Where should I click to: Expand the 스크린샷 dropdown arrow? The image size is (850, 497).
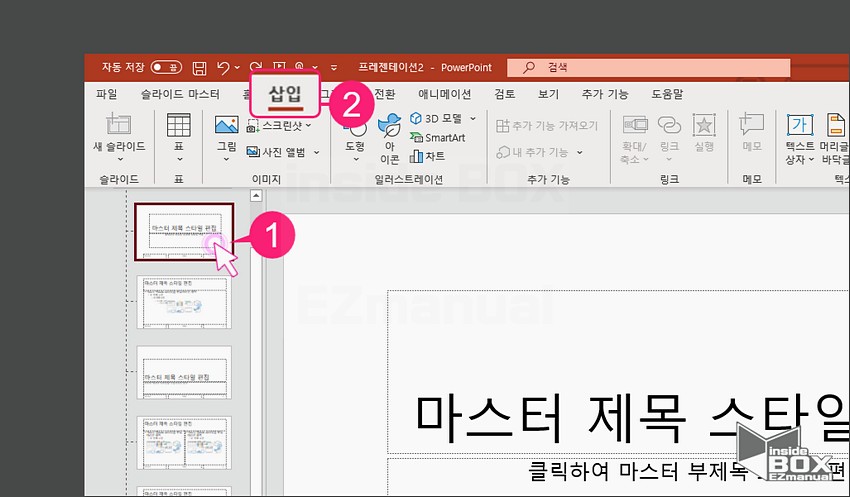tap(308, 126)
